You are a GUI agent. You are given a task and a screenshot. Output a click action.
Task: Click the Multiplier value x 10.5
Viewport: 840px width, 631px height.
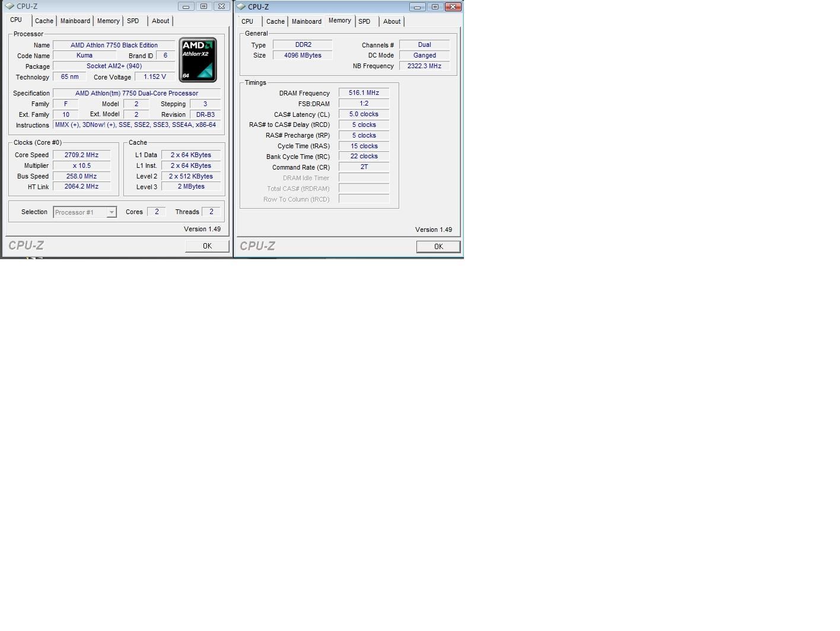[82, 165]
